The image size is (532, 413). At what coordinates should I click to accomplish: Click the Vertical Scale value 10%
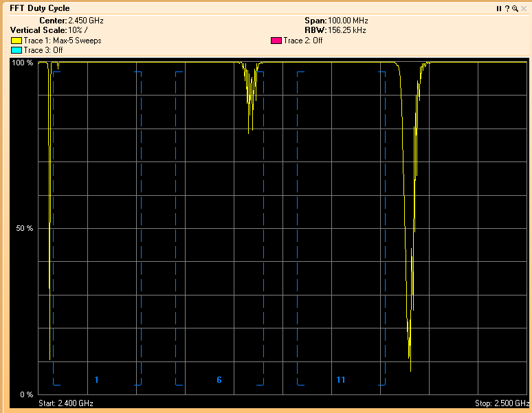77,30
